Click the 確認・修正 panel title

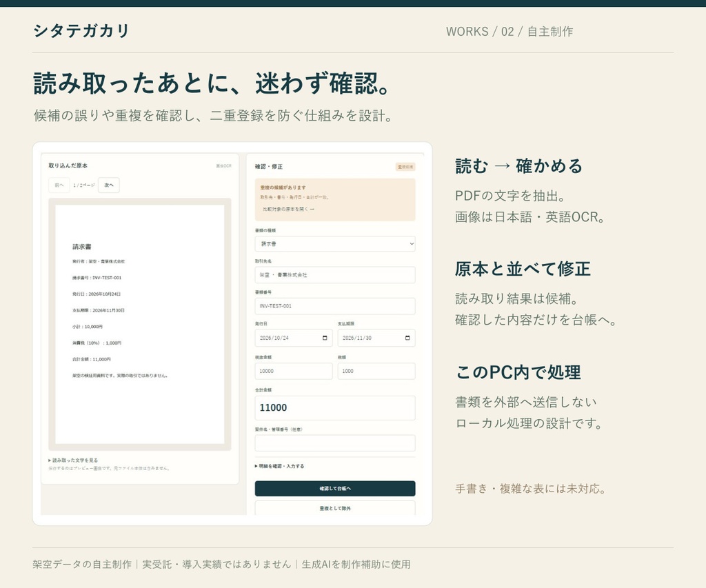269,167
